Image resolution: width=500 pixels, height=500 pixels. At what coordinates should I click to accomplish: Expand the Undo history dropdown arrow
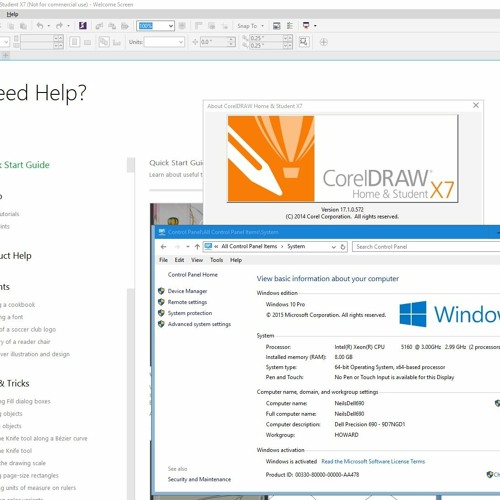[49, 26]
